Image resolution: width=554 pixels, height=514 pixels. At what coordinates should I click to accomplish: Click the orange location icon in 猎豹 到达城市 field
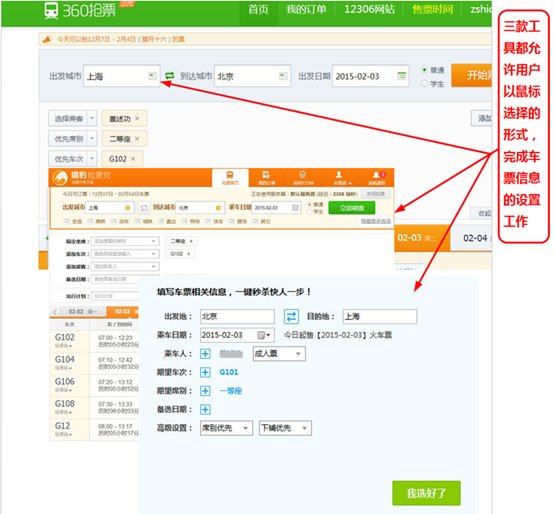coord(218,208)
